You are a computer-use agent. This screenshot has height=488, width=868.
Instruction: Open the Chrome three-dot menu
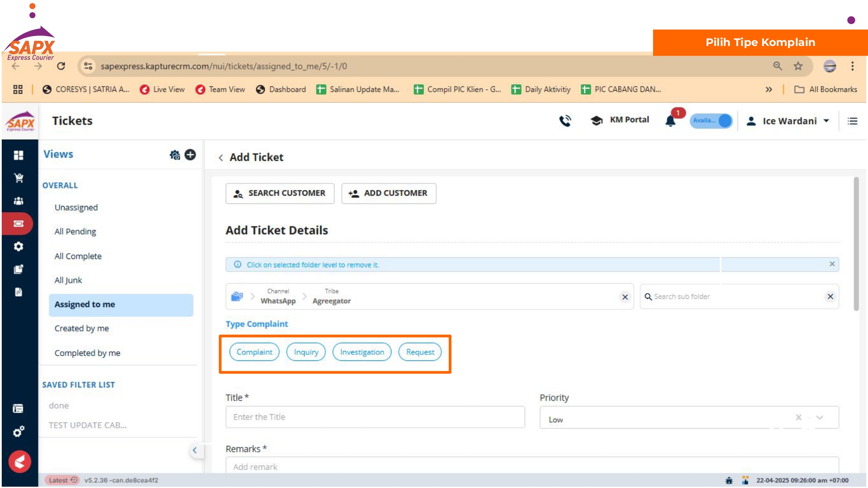(852, 66)
